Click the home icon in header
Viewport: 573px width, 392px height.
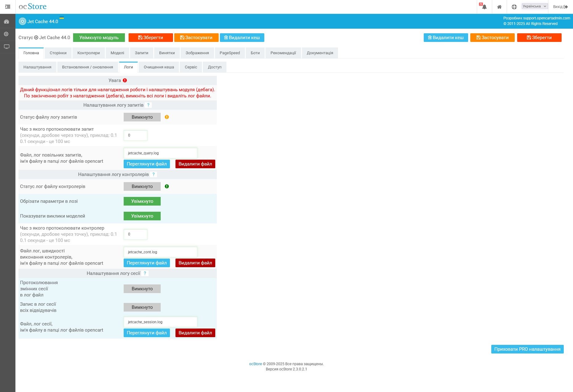click(499, 7)
